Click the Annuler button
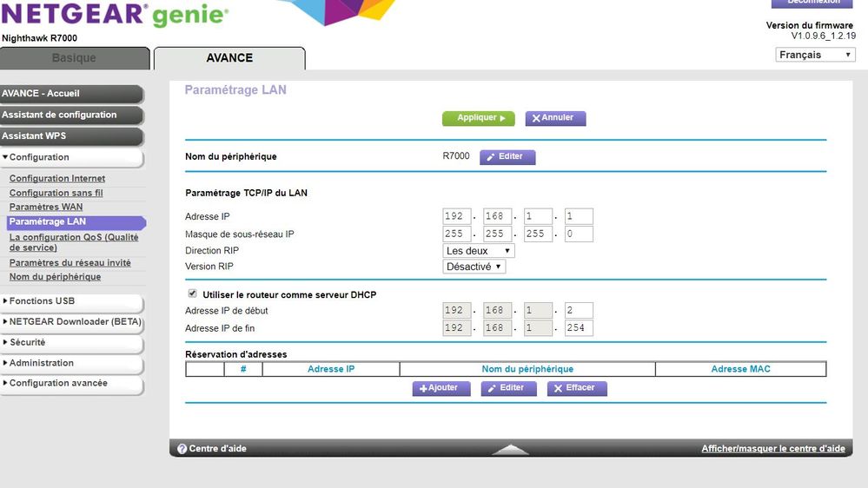 point(555,118)
